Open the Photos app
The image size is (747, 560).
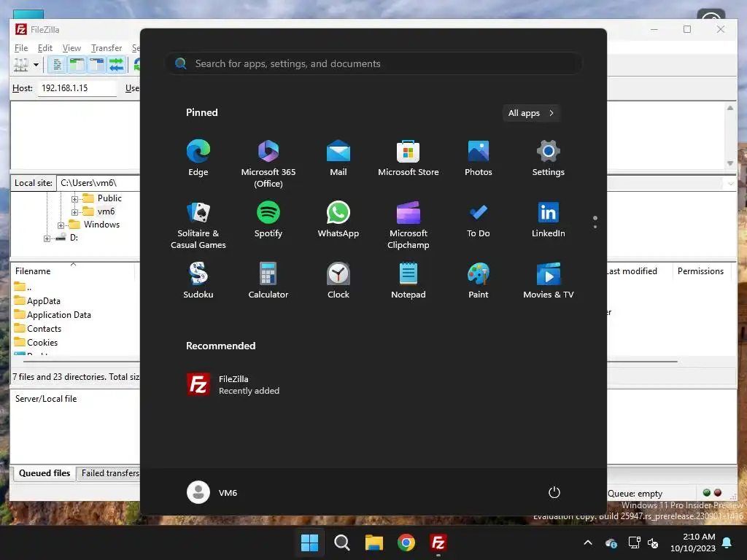479,158
